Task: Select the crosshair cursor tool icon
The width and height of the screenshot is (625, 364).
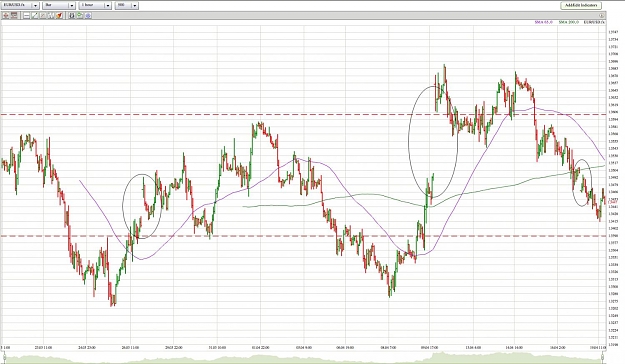Action: 6,16
